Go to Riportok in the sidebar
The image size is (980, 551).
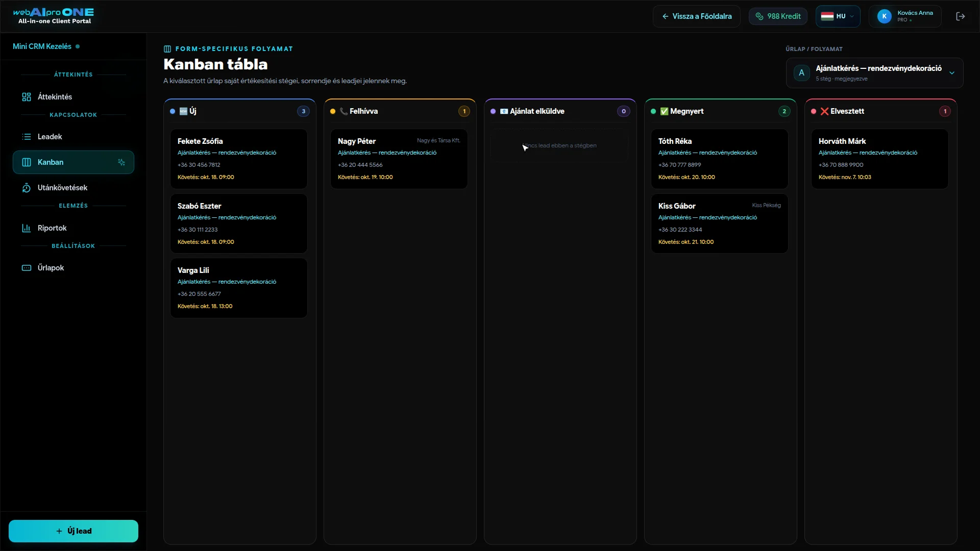(73, 228)
